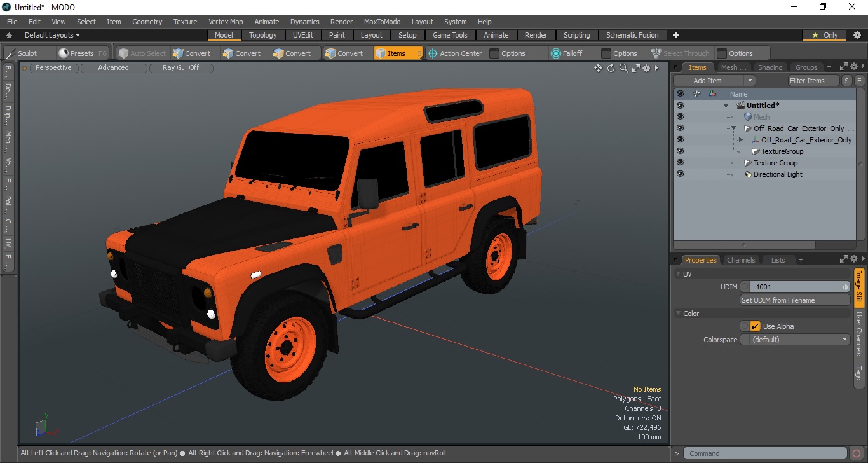
Task: Hide the Directional Light
Action: coord(680,174)
